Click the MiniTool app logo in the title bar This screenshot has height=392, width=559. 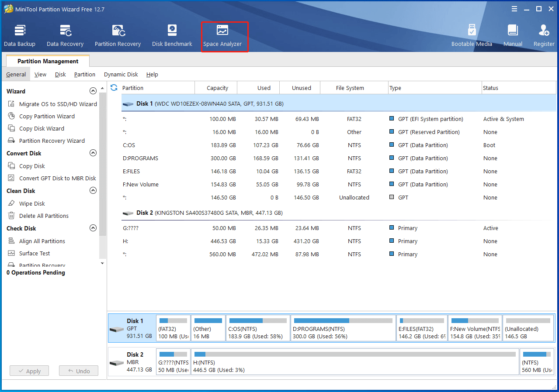coord(9,9)
